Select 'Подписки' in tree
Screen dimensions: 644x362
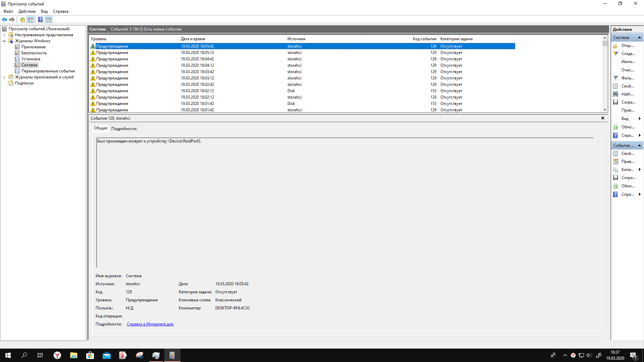pos(24,83)
